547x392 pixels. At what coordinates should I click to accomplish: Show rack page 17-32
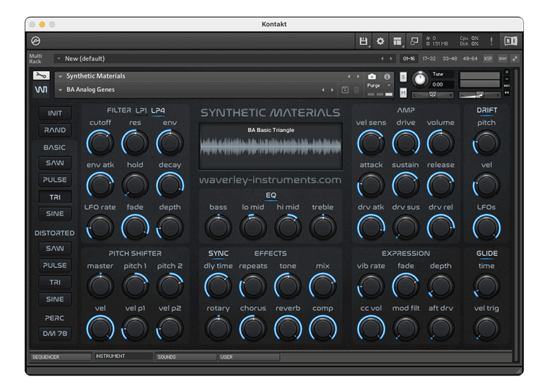[x=429, y=58]
